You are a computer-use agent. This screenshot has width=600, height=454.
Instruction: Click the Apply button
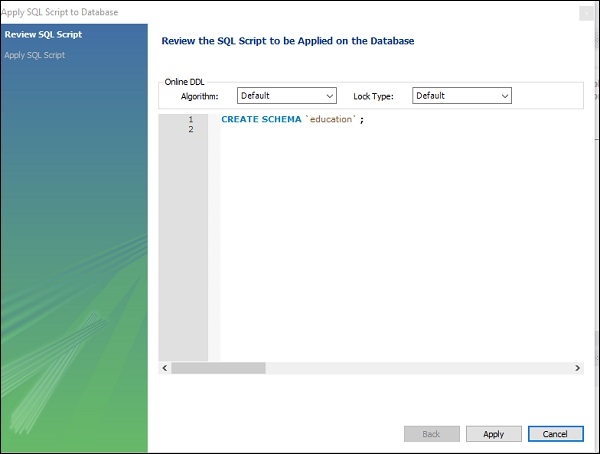click(x=493, y=434)
